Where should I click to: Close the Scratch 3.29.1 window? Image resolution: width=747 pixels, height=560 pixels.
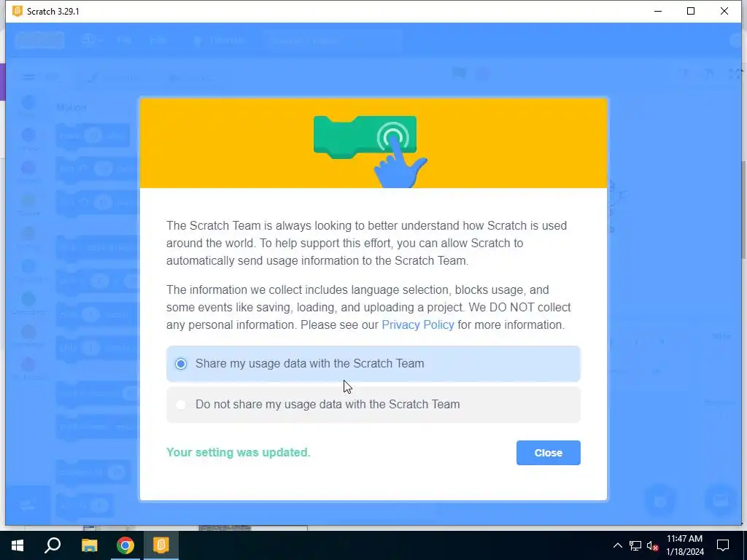(724, 11)
